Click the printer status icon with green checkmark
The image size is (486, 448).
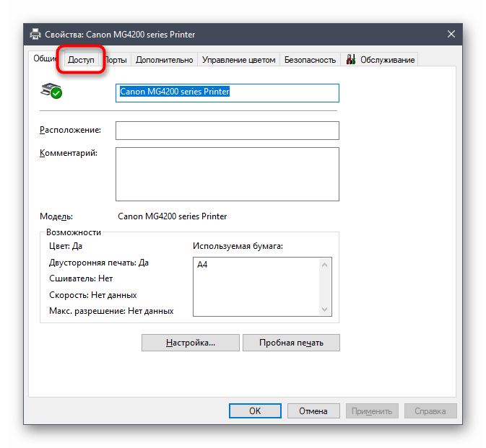coord(51,91)
